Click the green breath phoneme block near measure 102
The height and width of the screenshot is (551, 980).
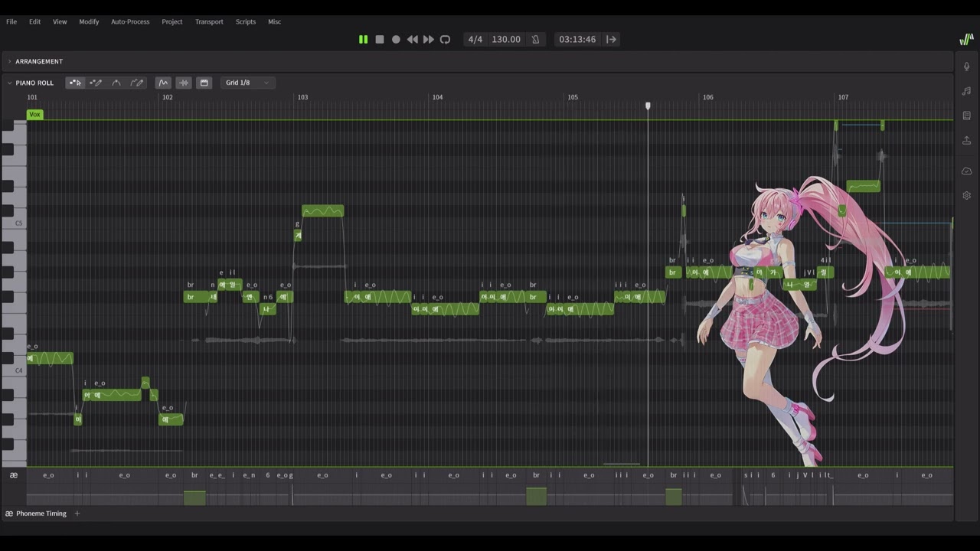click(x=194, y=497)
